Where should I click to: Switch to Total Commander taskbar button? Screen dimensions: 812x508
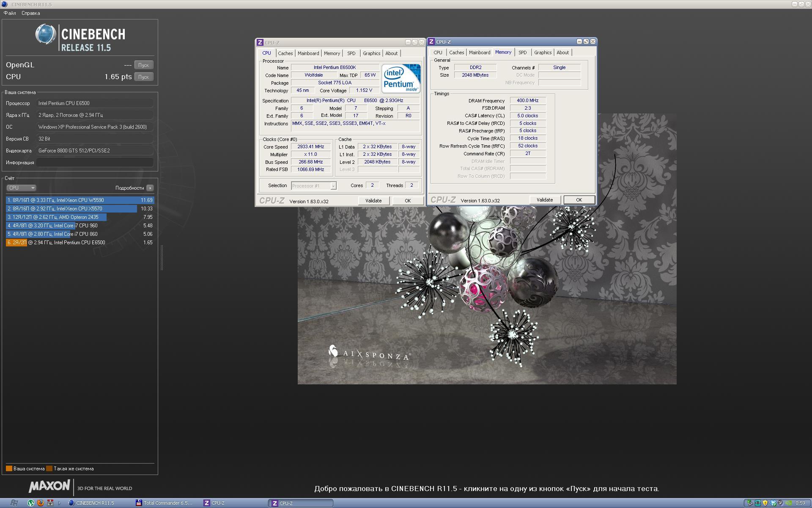(x=165, y=503)
